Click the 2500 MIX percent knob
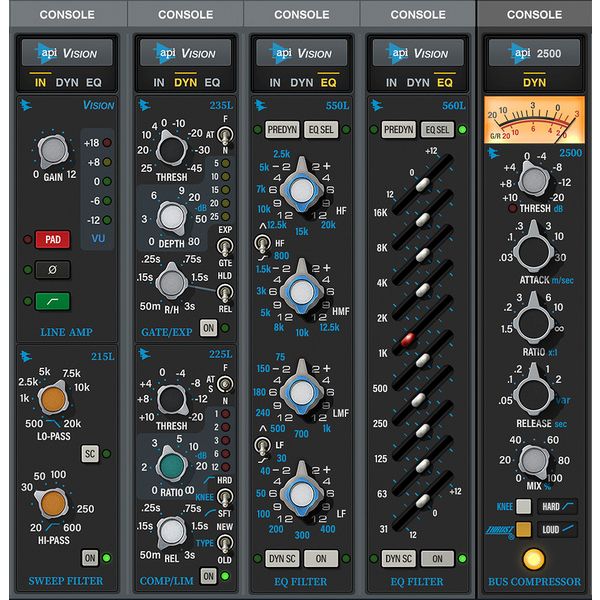Viewport: 600px width, 600px height. point(533,461)
